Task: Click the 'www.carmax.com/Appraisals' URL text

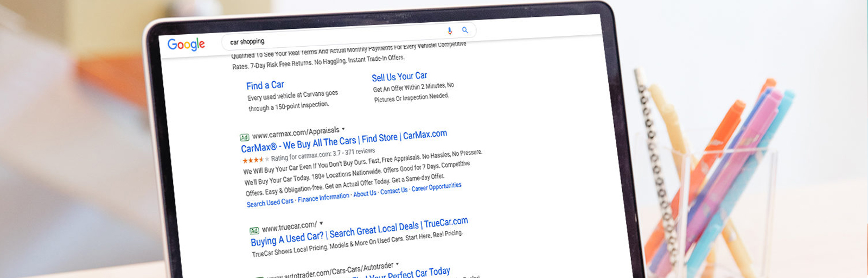Action: click(296, 132)
